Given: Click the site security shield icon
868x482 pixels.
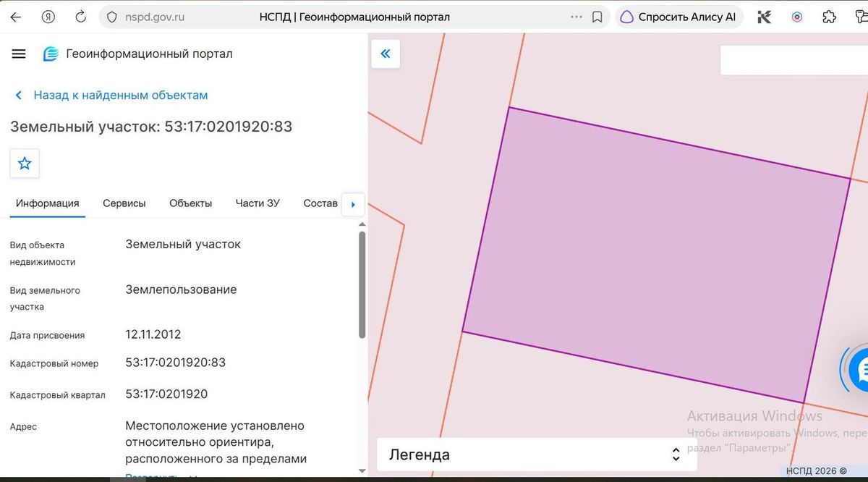Looking at the screenshot, I should (111, 17).
